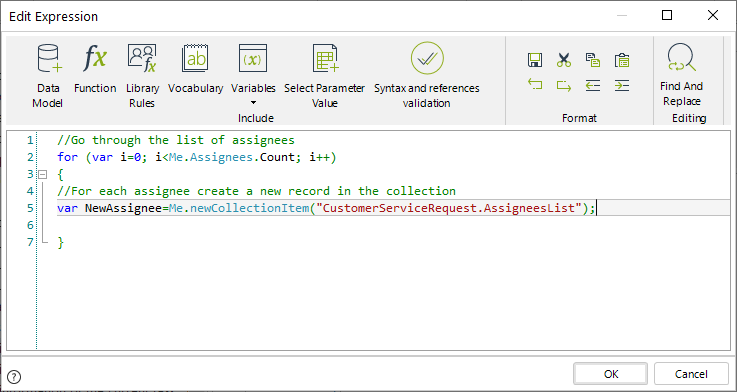Click the OK button
The image size is (737, 392).
[x=611, y=374]
